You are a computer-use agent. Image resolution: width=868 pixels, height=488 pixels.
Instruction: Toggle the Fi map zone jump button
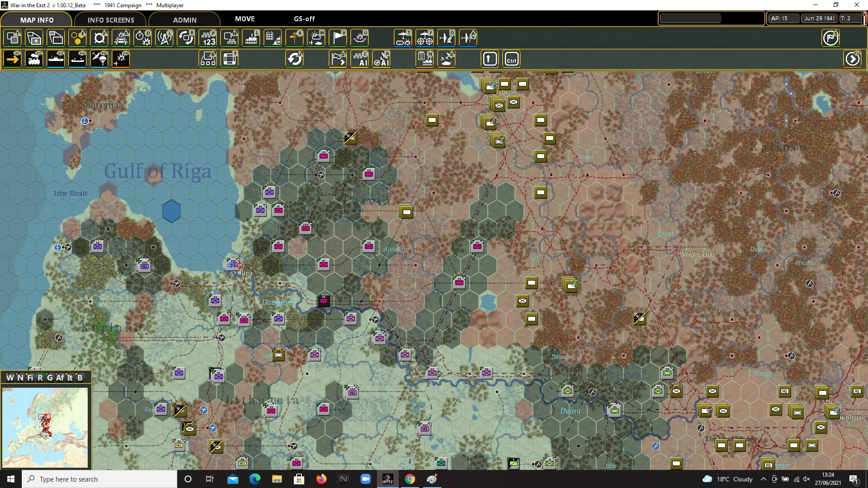30,378
